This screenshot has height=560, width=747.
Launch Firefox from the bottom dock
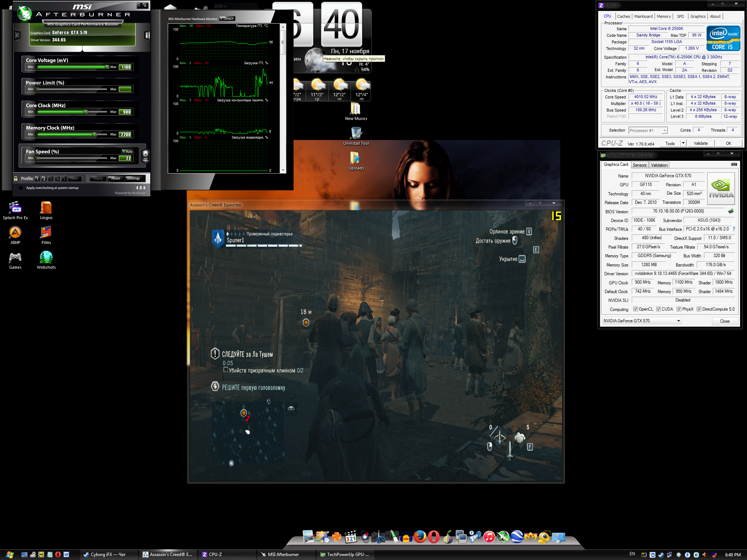pyautogui.click(x=420, y=537)
